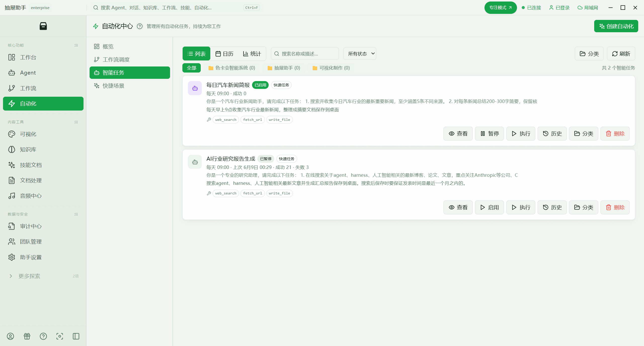Screen dimensions: 644x346
Task: Filter by 抽屉助手 (0) folder
Action: click(284, 68)
